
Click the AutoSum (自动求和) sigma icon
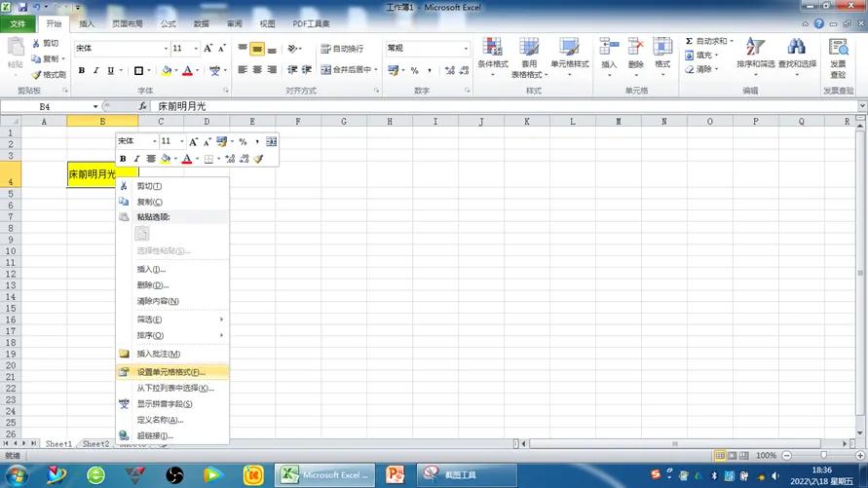pyautogui.click(x=690, y=42)
